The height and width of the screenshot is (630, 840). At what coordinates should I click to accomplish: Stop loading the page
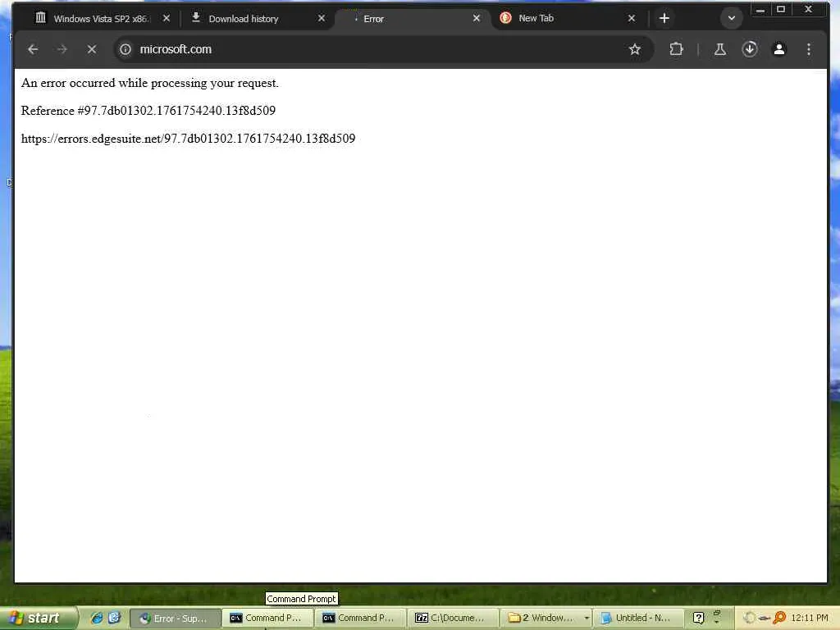(x=92, y=49)
